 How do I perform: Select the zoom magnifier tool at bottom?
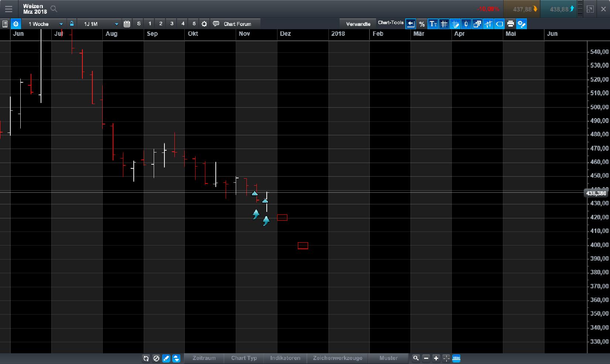coord(416,358)
